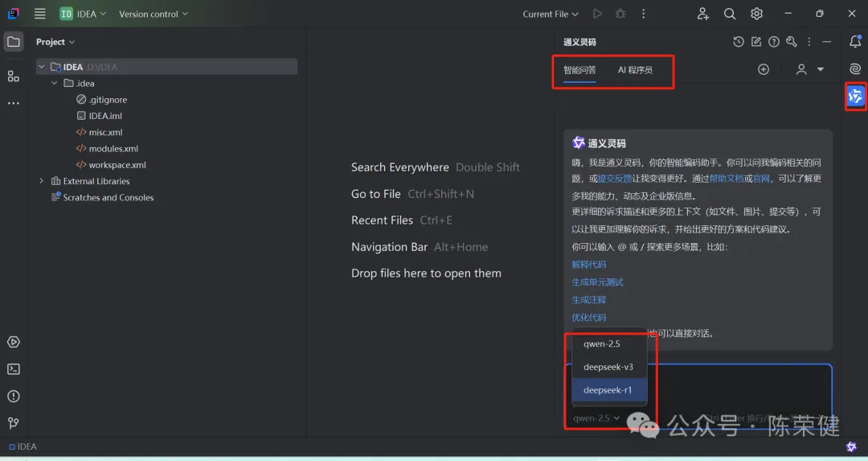
Task: Open the Services tool window icon
Action: (x=14, y=342)
